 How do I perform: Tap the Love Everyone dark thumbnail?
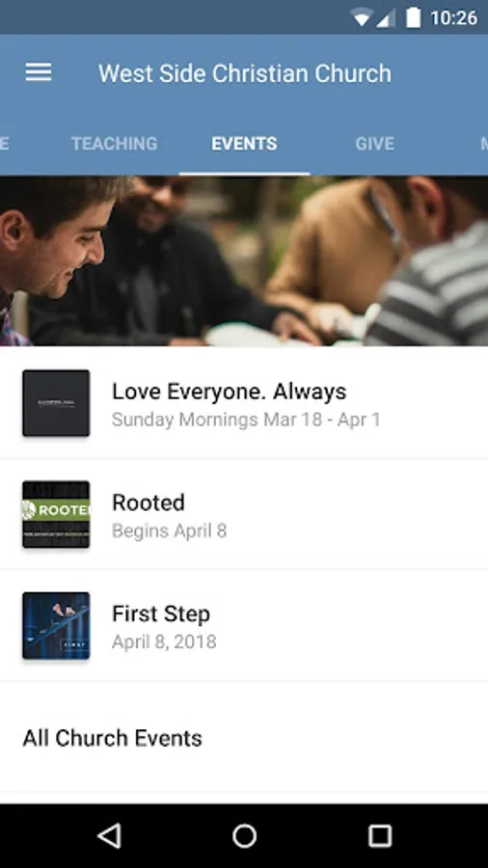[56, 403]
